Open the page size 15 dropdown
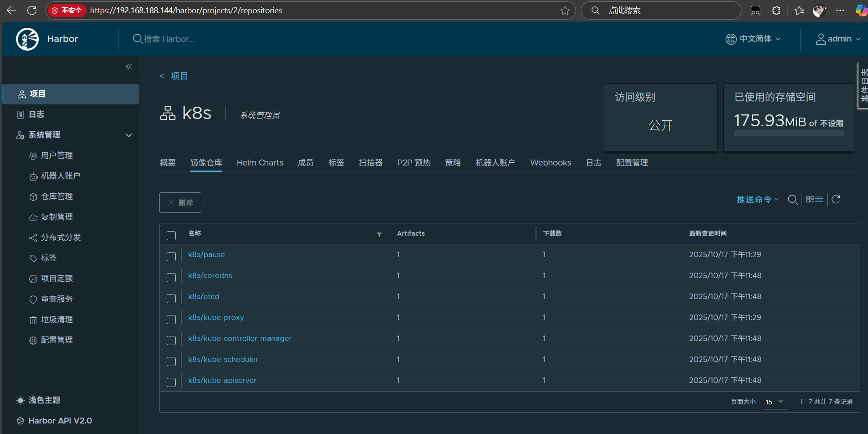The image size is (868, 434). [775, 402]
